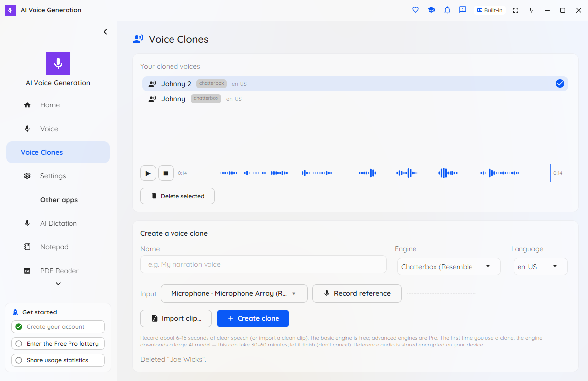Click the Built-in device button

(x=489, y=10)
